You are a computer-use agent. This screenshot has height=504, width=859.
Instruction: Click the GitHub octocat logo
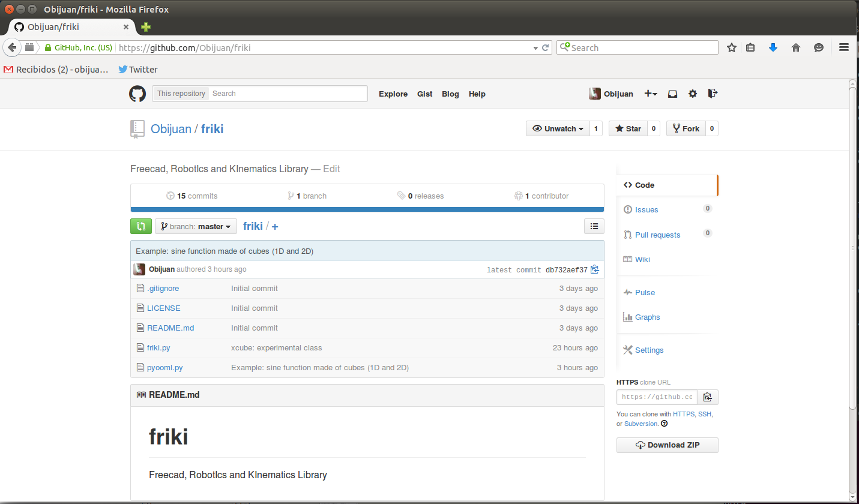[137, 94]
